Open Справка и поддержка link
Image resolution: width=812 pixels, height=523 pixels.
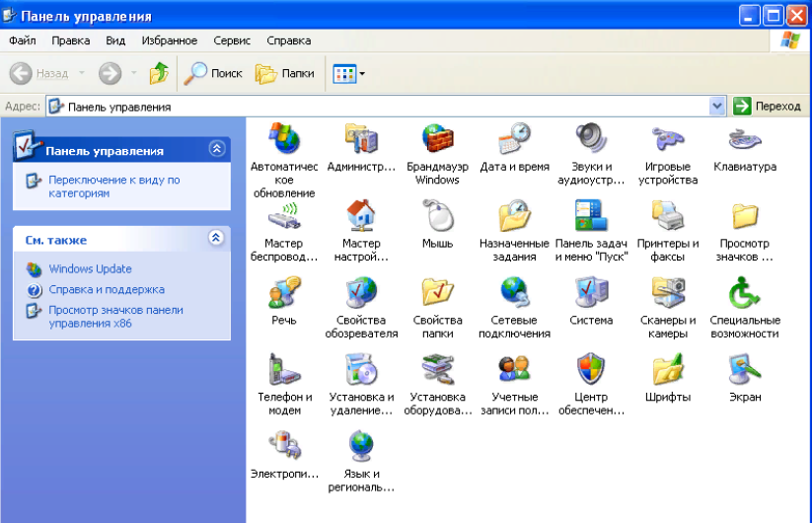click(x=107, y=289)
